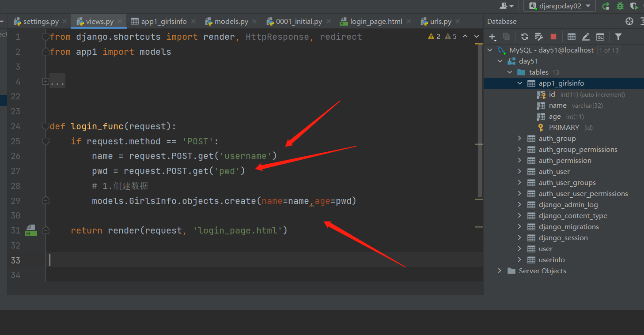Open Data Source Properties wrench icon
644x335 pixels.
(538, 37)
